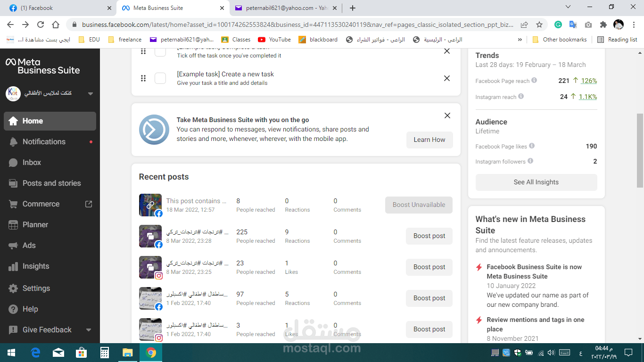Show more bookmarks chevron
The height and width of the screenshot is (362, 644).
coord(520,40)
